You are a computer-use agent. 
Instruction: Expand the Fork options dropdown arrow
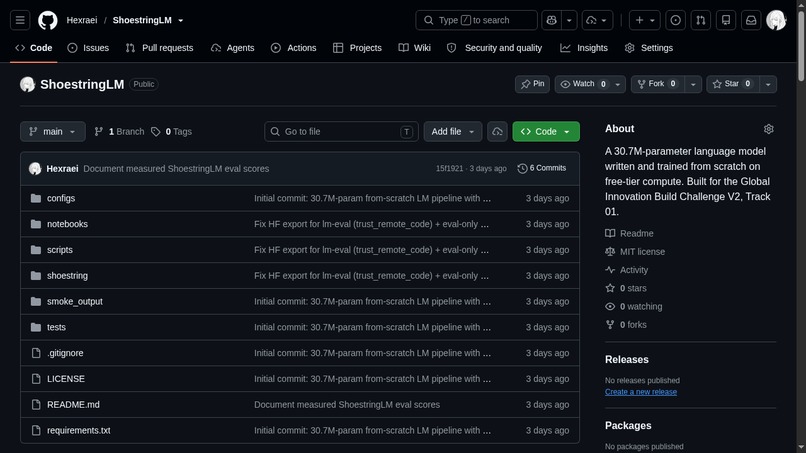pos(693,84)
